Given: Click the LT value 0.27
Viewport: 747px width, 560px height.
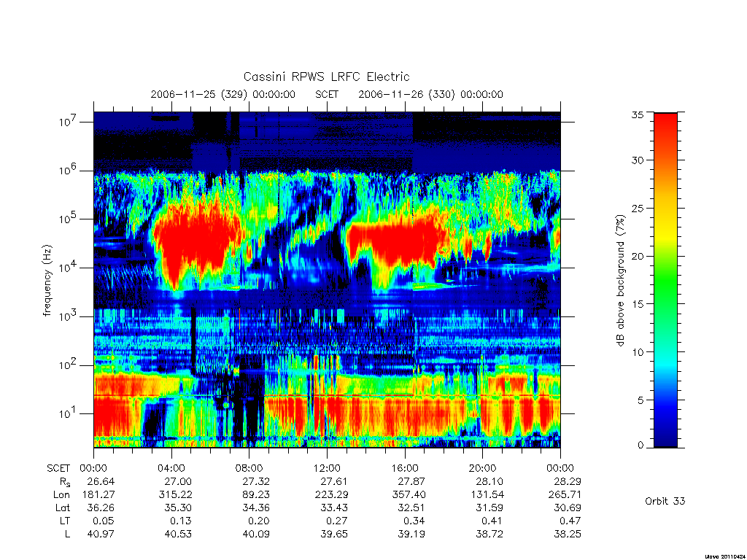Looking at the screenshot, I should click(336, 521).
